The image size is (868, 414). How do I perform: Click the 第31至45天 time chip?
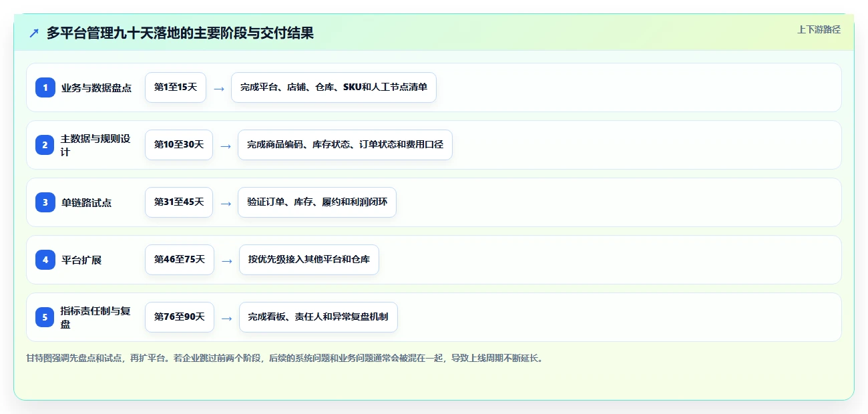click(179, 202)
